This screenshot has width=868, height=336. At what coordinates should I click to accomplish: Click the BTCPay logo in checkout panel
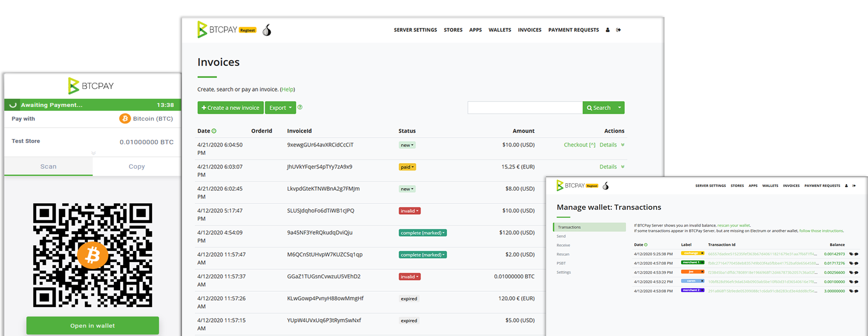point(91,86)
